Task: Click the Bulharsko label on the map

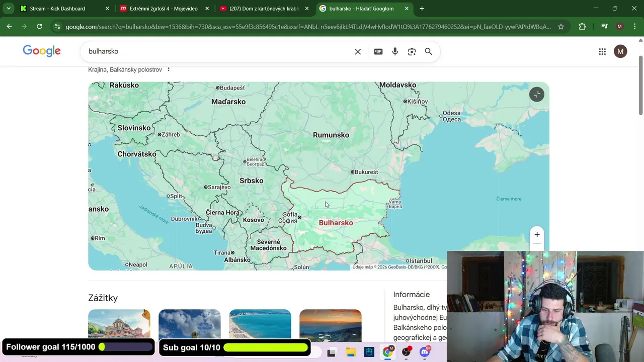Action: 336,223
